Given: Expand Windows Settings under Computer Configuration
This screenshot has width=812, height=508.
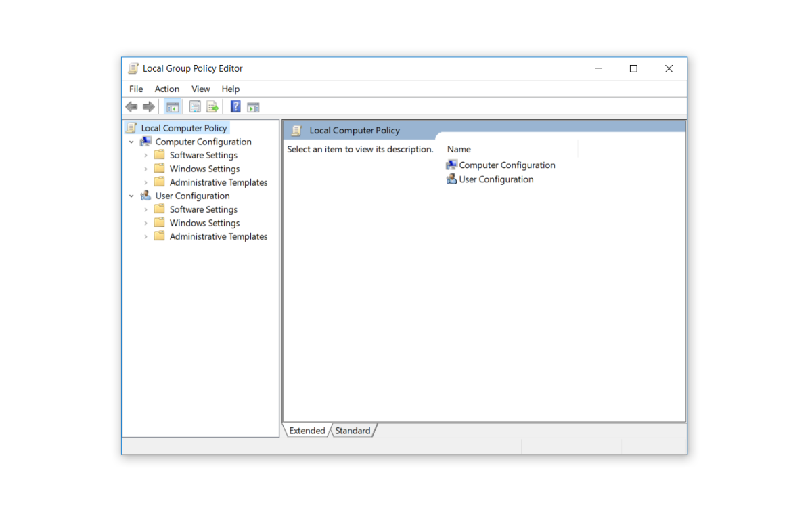Looking at the screenshot, I should [145, 169].
